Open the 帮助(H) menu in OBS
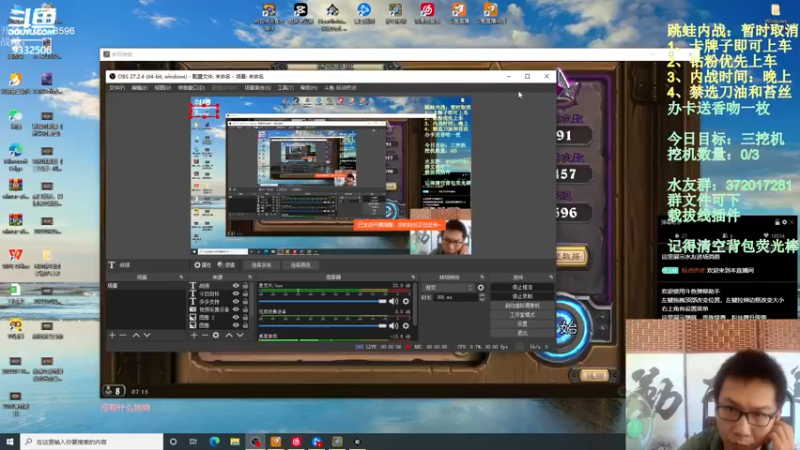Image resolution: width=800 pixels, height=450 pixels. click(x=309, y=88)
